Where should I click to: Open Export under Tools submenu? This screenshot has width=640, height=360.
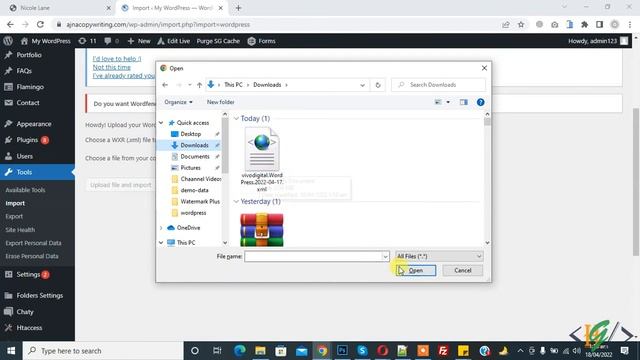pyautogui.click(x=14, y=216)
